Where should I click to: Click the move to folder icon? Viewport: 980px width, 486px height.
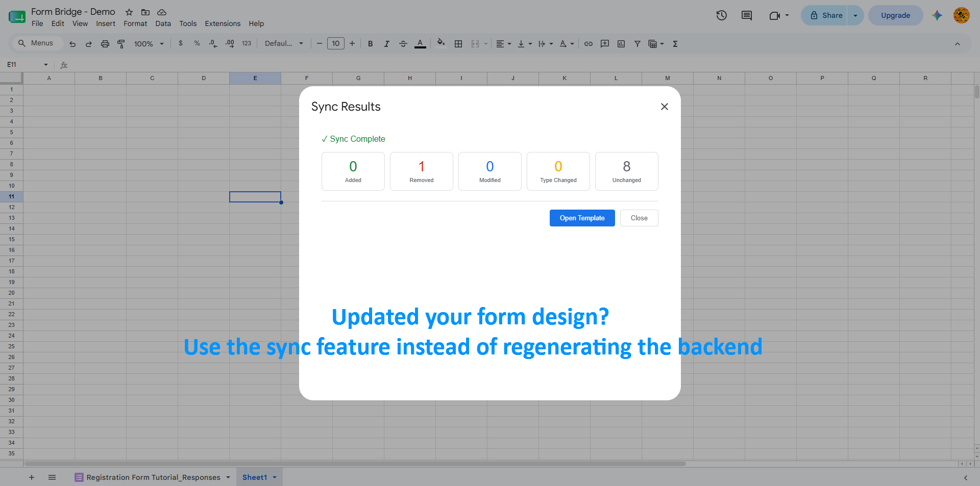click(145, 12)
